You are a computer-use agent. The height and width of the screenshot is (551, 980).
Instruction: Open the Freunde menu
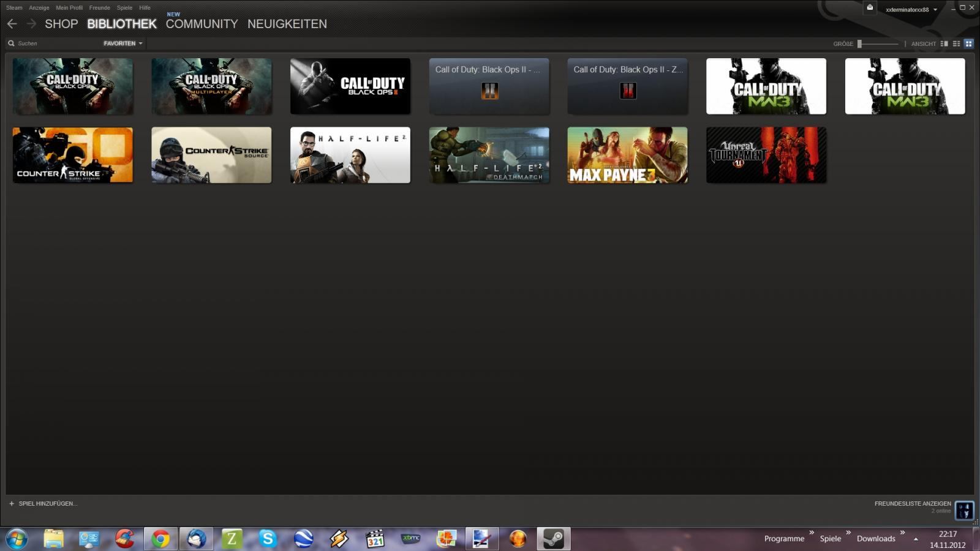(x=100, y=8)
